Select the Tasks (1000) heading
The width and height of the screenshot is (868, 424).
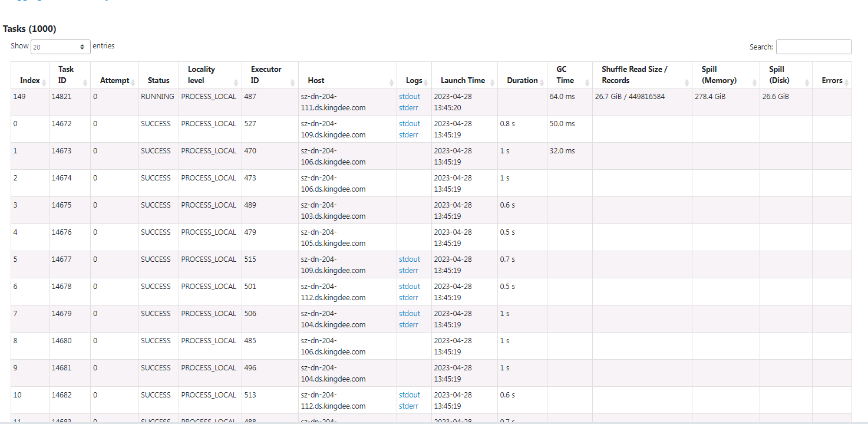pyautogui.click(x=29, y=28)
